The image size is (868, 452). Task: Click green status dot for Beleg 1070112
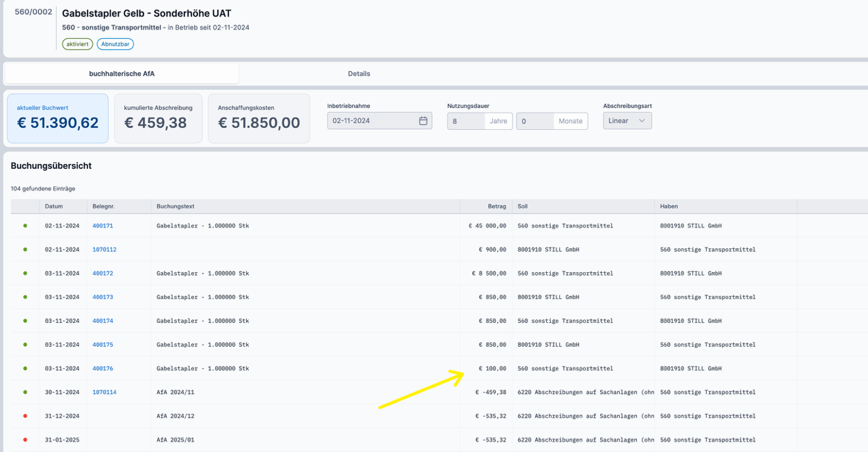point(25,250)
